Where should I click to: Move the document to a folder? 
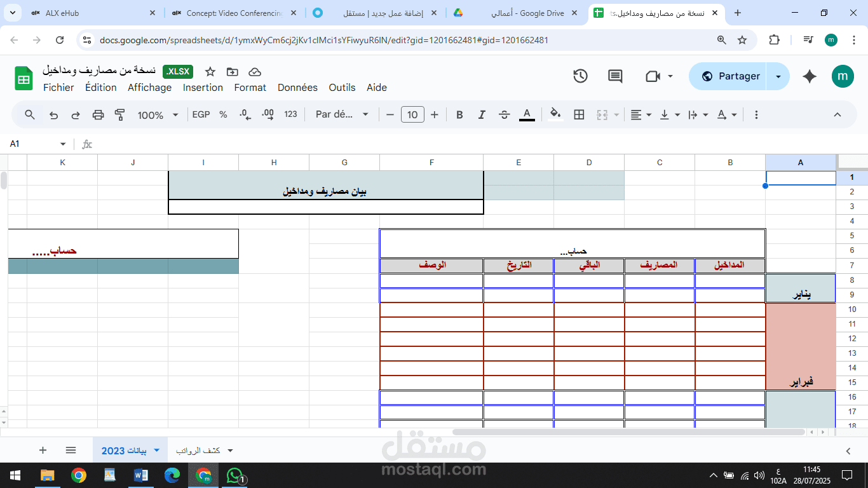click(x=233, y=72)
